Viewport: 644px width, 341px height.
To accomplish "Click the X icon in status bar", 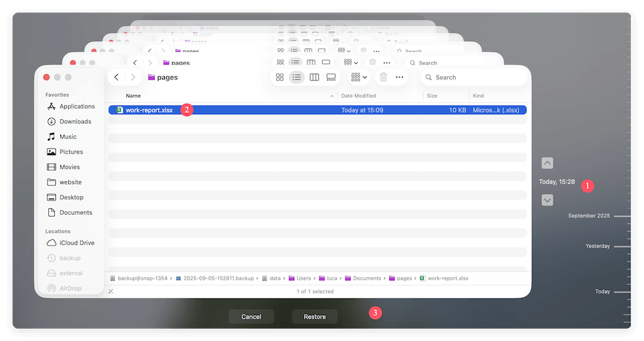I will (x=111, y=291).
